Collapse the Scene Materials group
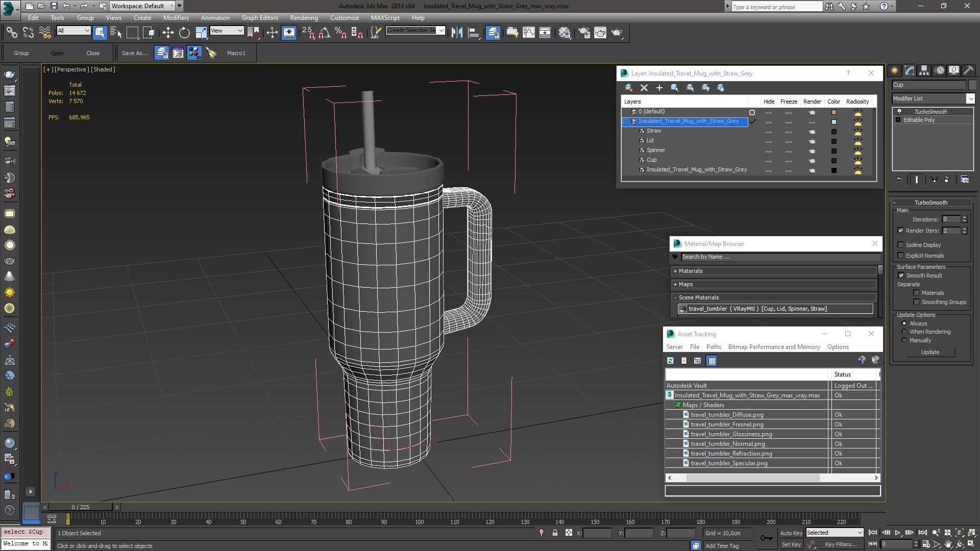Screen dimensions: 980x551 675,297
